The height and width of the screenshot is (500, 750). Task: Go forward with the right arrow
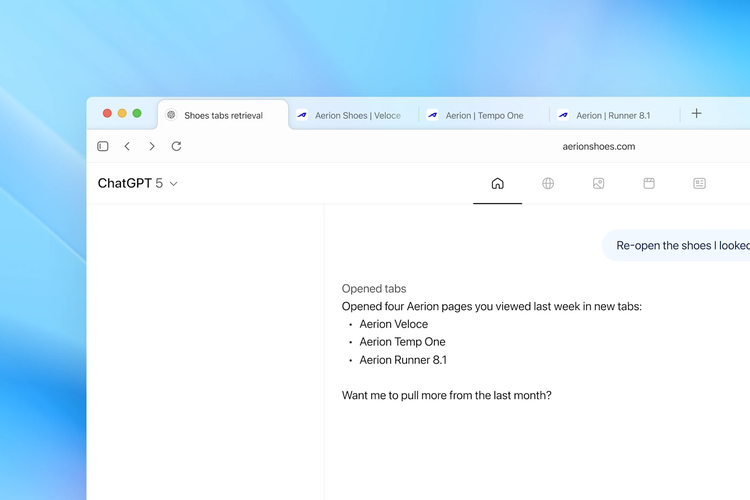[152, 146]
